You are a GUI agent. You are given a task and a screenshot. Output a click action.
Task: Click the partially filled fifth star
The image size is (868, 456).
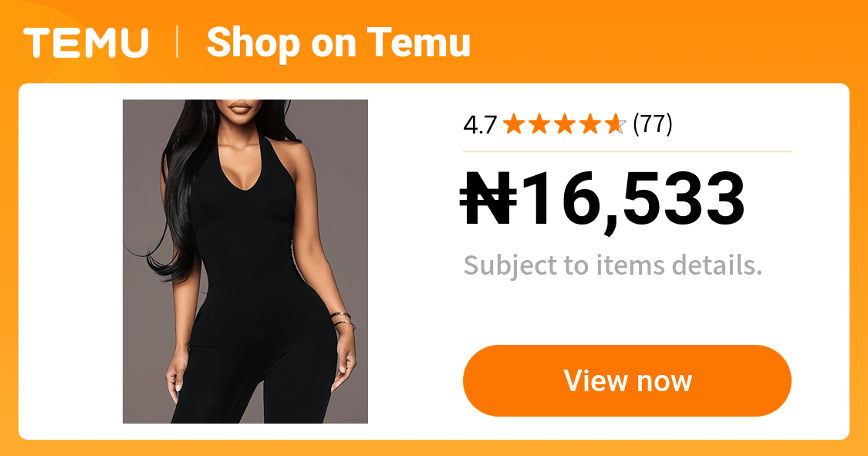click(616, 124)
